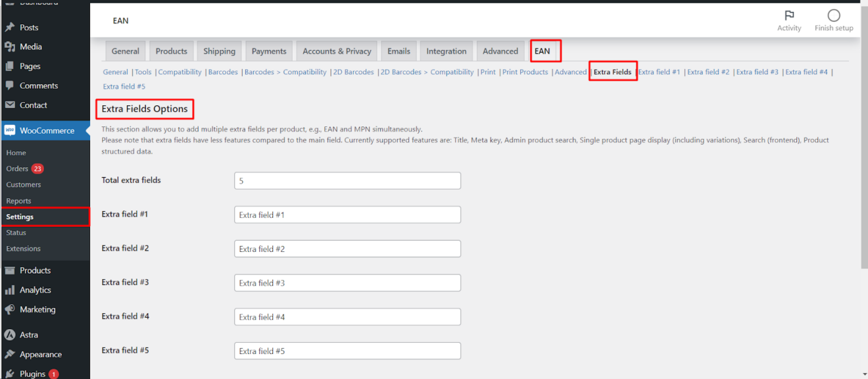
Task: Open the WooCommerce menu
Action: click(x=45, y=130)
